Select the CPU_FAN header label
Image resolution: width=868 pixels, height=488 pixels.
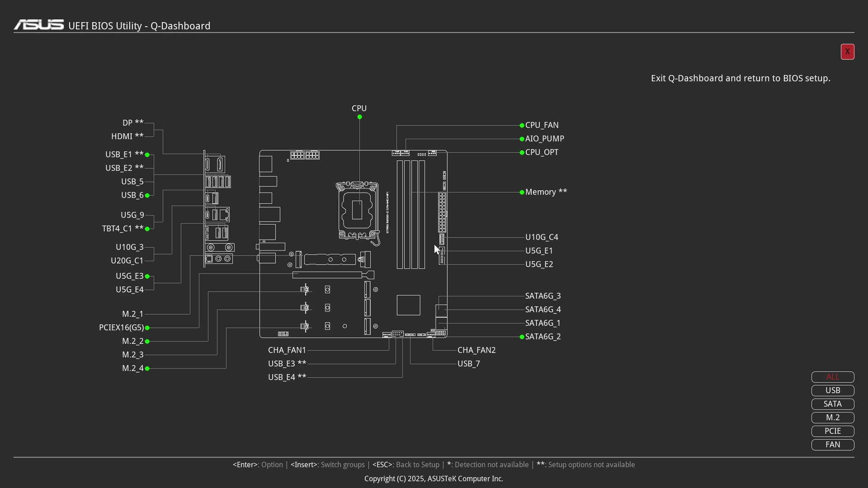point(542,125)
